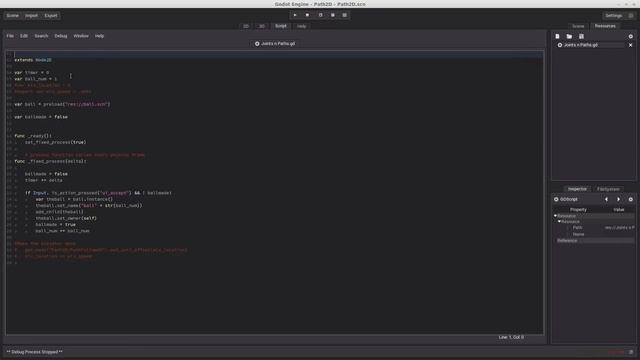Select the Name property row
640x360 pixels.
(594, 234)
